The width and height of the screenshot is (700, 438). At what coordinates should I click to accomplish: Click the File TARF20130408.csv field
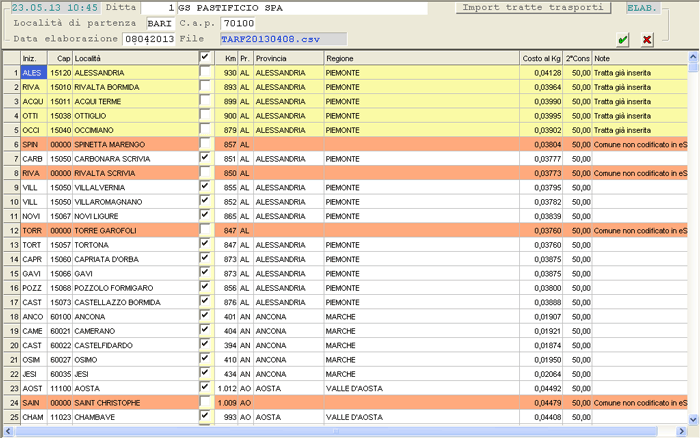(x=283, y=39)
